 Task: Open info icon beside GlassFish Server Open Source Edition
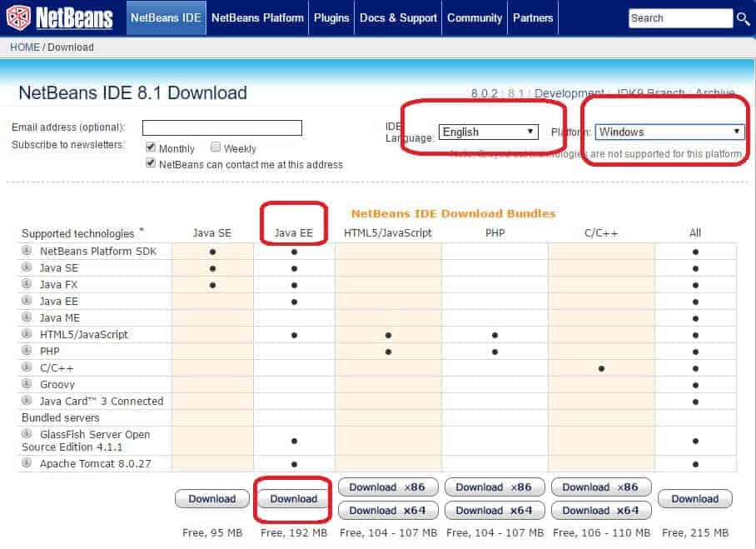click(x=27, y=434)
